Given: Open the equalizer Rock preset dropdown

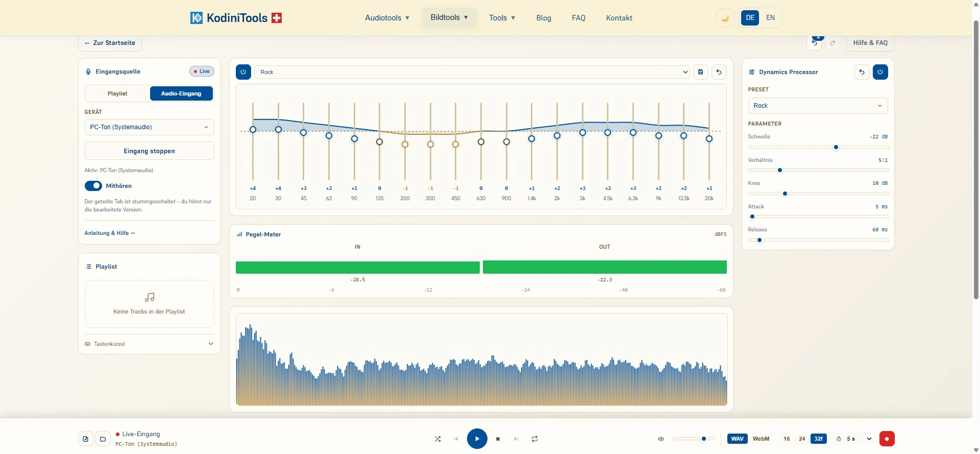Looking at the screenshot, I should coord(472,72).
